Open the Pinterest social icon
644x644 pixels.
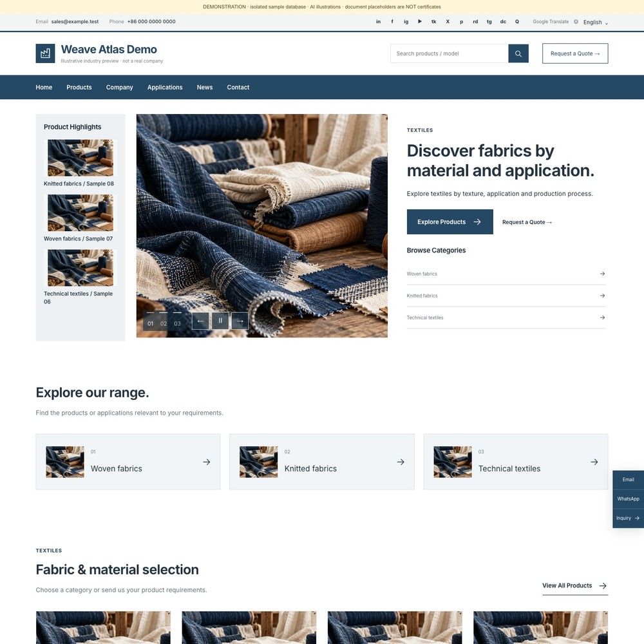tap(462, 22)
